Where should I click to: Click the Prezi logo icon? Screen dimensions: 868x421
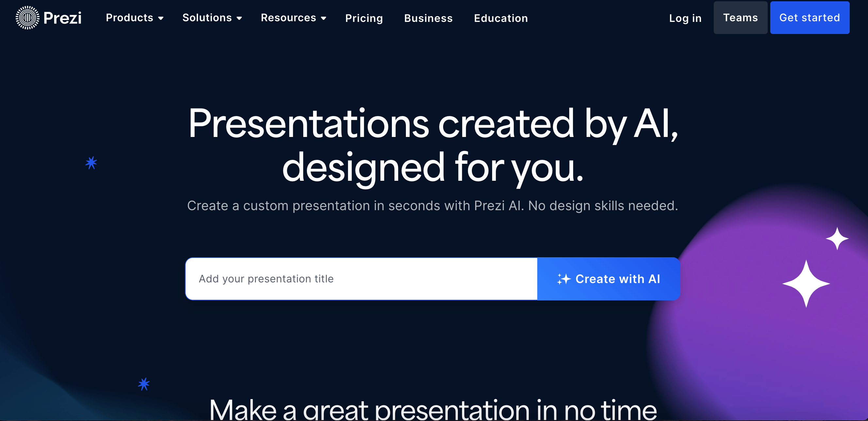tap(27, 18)
